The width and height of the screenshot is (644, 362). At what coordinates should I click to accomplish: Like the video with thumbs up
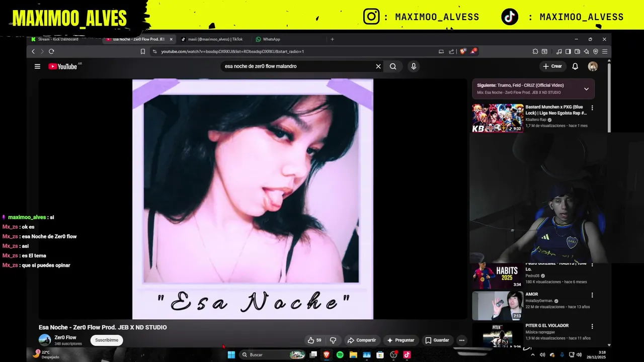click(x=314, y=340)
